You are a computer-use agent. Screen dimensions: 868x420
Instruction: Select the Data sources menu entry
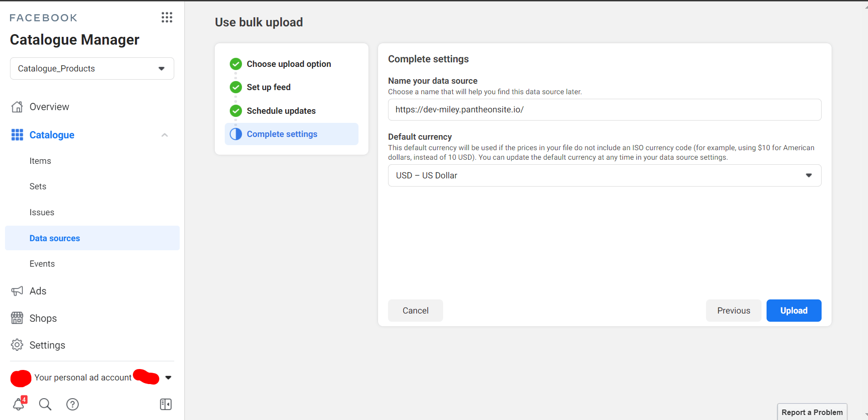point(55,238)
